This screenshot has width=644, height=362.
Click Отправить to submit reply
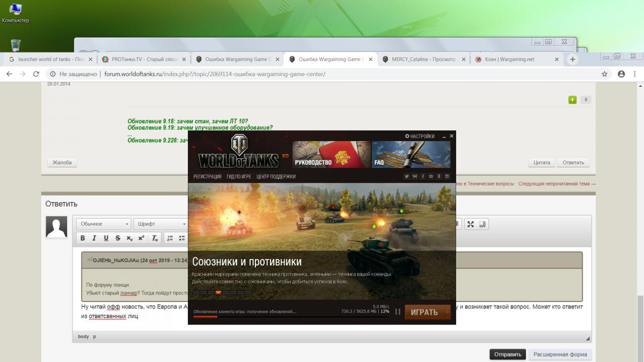coord(507,354)
